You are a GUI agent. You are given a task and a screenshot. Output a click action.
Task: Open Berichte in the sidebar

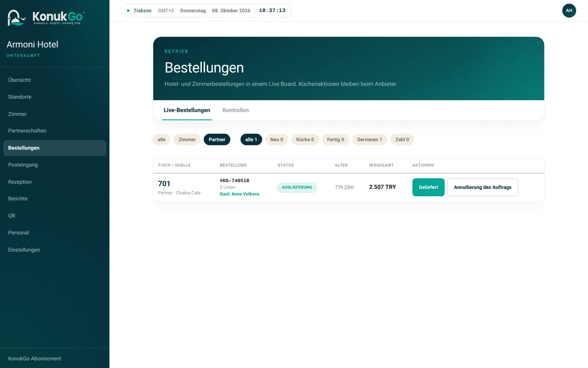pos(55,199)
